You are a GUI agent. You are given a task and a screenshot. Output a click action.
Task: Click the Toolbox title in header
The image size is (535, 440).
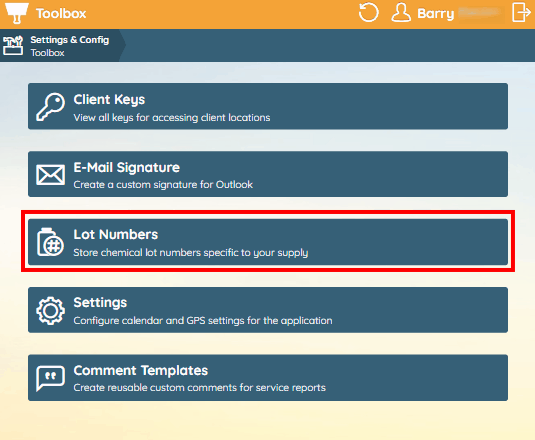[61, 14]
